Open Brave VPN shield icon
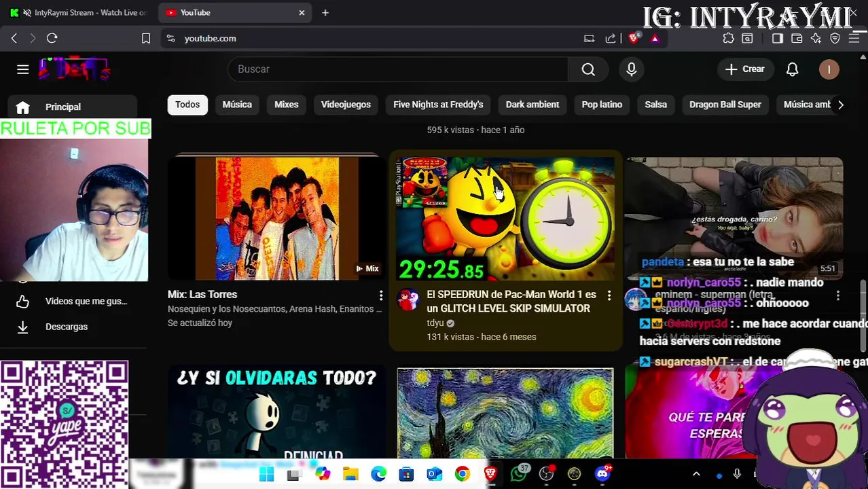Image resolution: width=868 pixels, height=489 pixels. pos(835,39)
